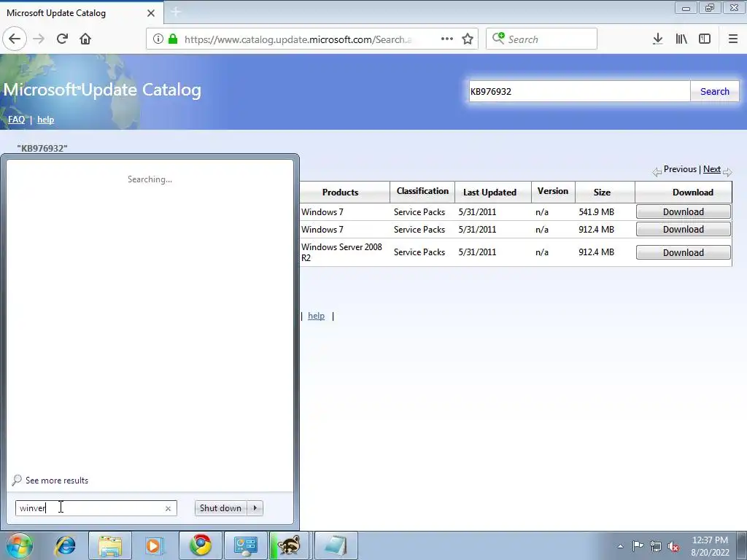This screenshot has height=560, width=747.
Task: Download the 912.4 MB Windows 7 update
Action: [x=683, y=230]
